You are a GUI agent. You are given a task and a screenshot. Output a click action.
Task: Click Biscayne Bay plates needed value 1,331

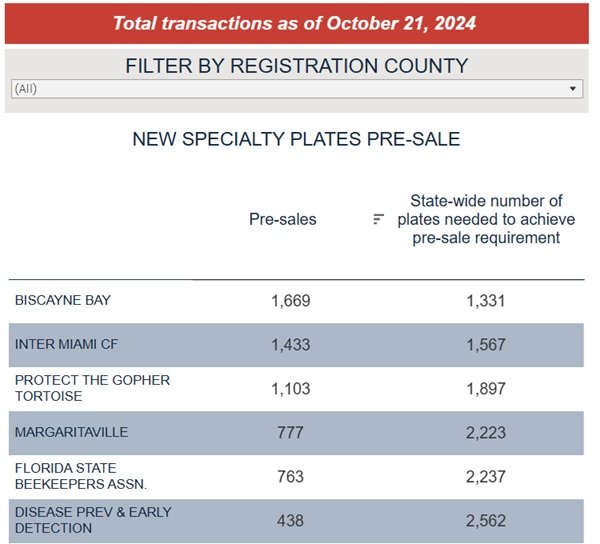(486, 300)
